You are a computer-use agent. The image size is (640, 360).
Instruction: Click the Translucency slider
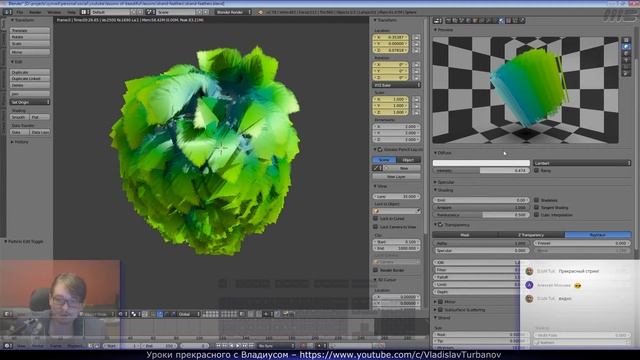coord(481,215)
